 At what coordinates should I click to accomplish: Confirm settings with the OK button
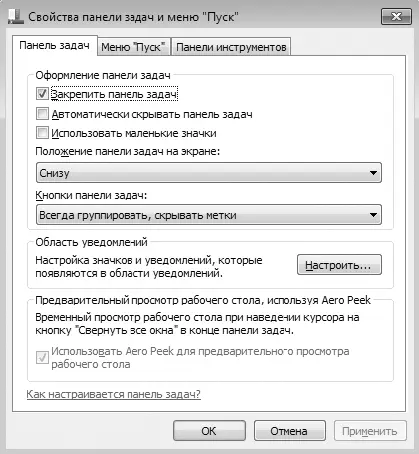click(209, 431)
